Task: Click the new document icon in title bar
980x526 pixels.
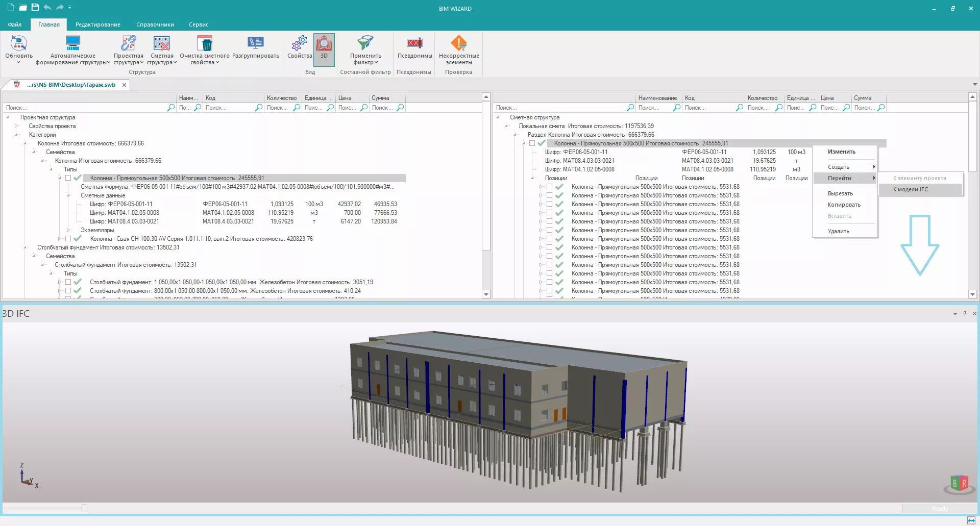Action: coord(10,7)
